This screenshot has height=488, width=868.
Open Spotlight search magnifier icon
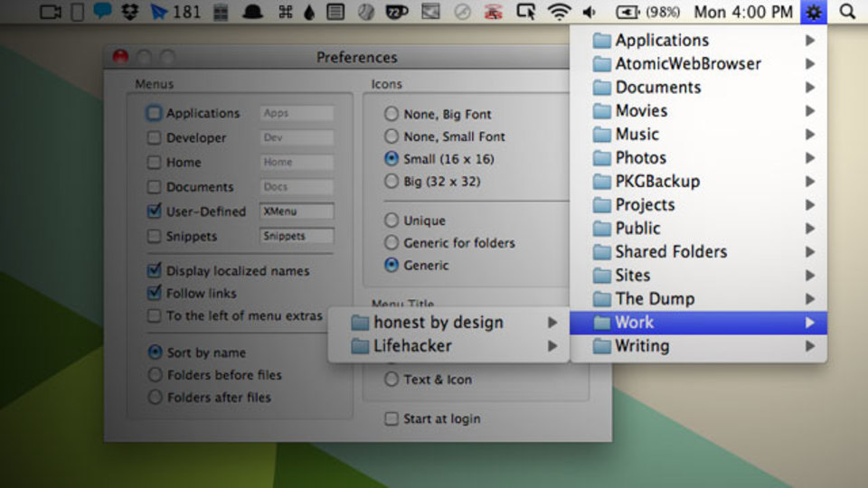(847, 11)
